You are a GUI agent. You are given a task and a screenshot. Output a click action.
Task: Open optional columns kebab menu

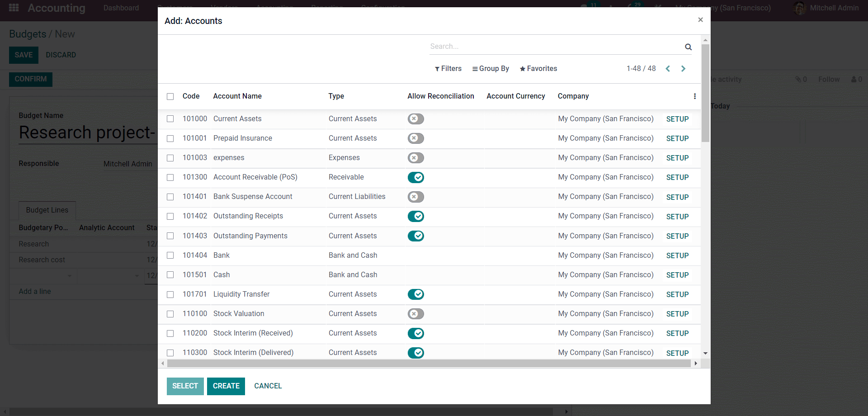click(695, 96)
